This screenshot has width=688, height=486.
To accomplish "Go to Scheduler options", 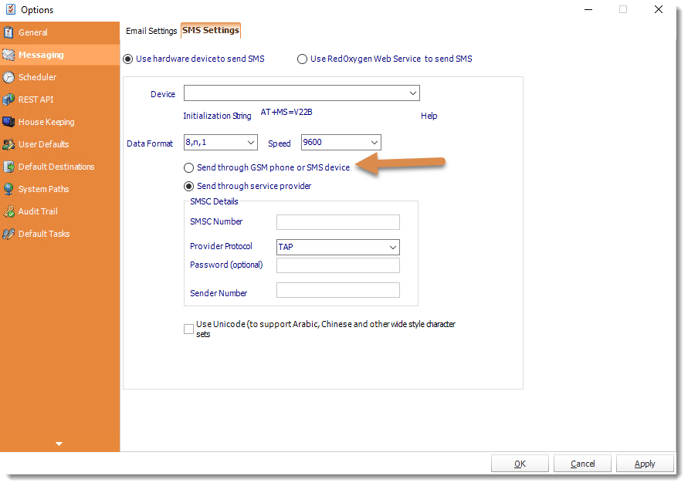I will tap(60, 77).
